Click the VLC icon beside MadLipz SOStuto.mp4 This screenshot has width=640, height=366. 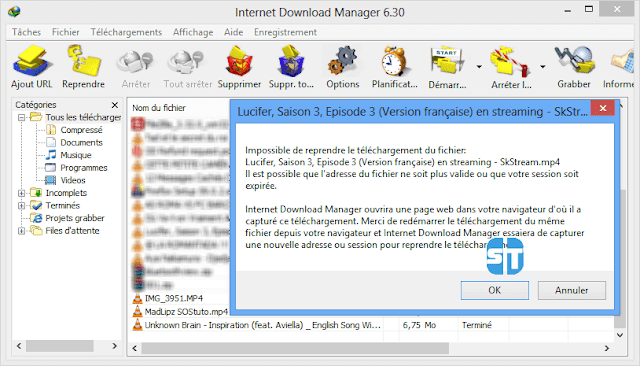click(x=138, y=312)
